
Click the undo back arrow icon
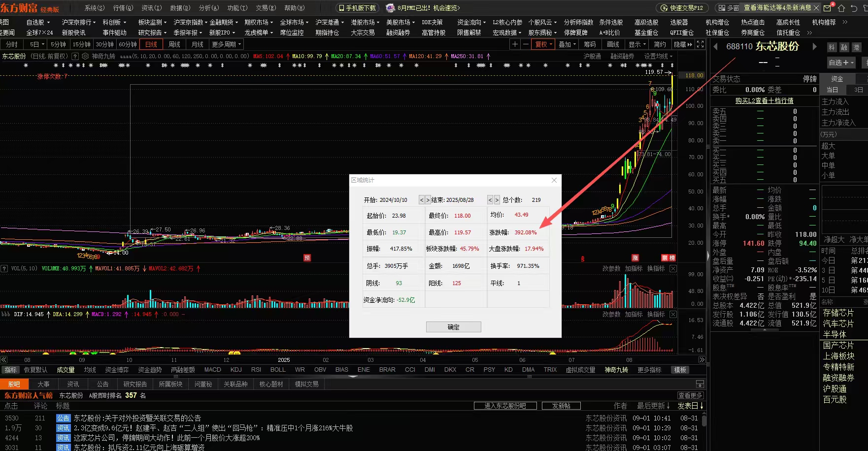[x=854, y=8]
